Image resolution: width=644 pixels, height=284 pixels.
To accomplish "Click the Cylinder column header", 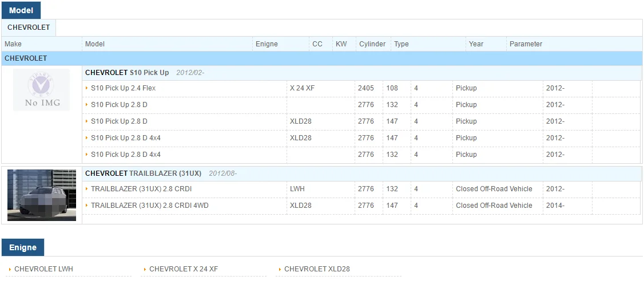I will click(372, 44).
